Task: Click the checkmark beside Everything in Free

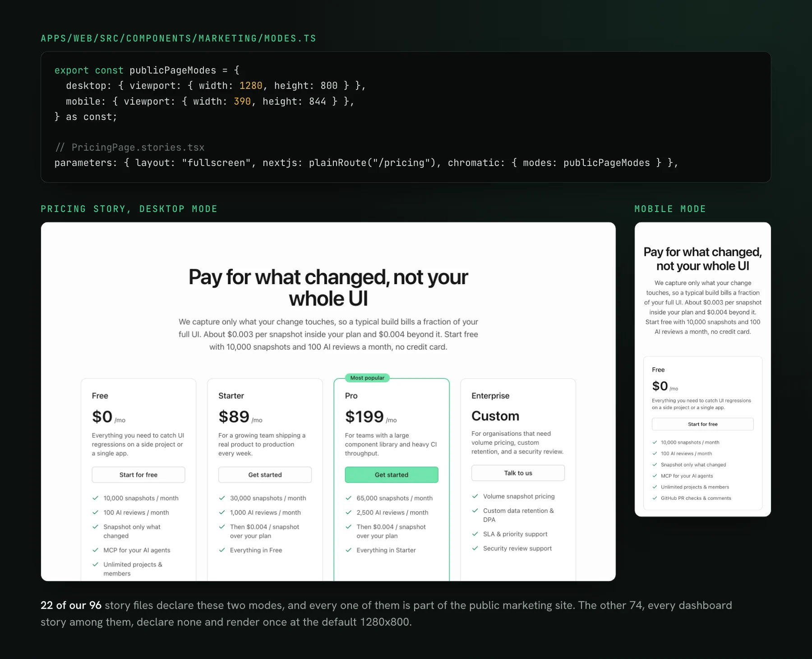Action: pyautogui.click(x=222, y=550)
